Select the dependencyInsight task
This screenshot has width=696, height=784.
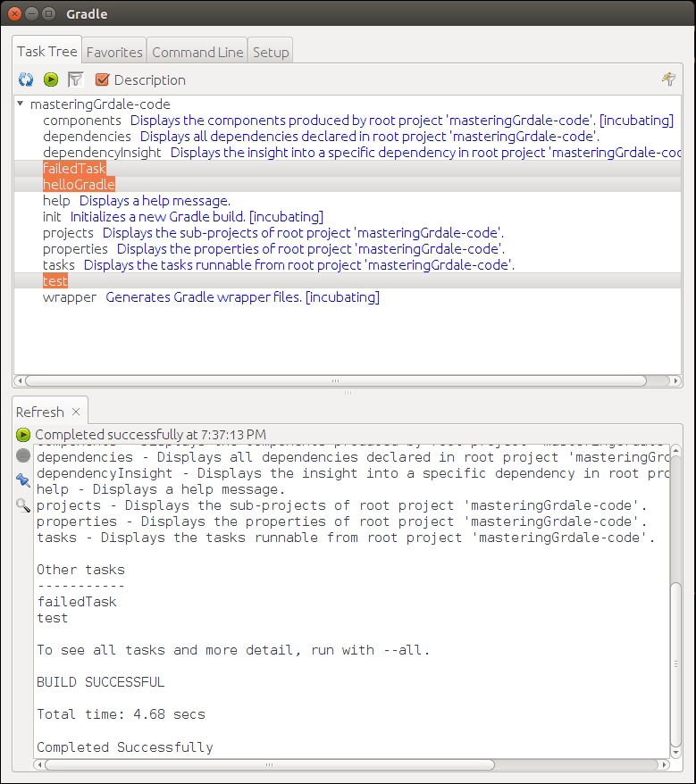point(102,153)
